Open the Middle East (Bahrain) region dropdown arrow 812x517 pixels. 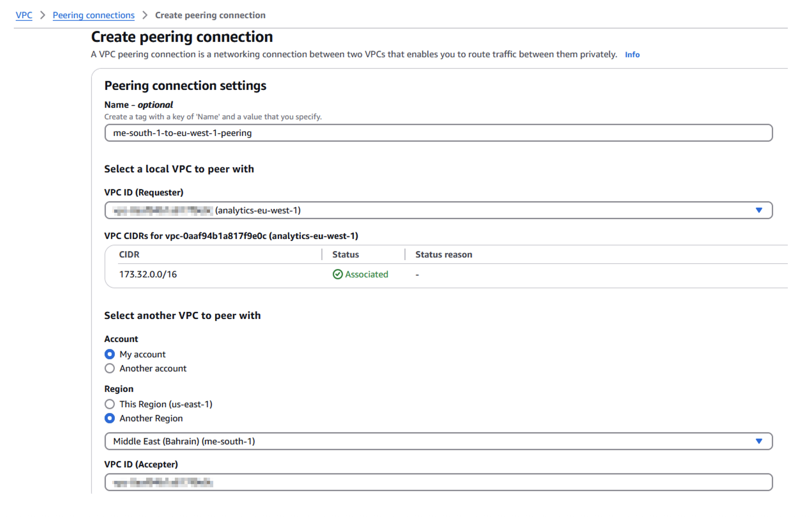[x=758, y=441]
